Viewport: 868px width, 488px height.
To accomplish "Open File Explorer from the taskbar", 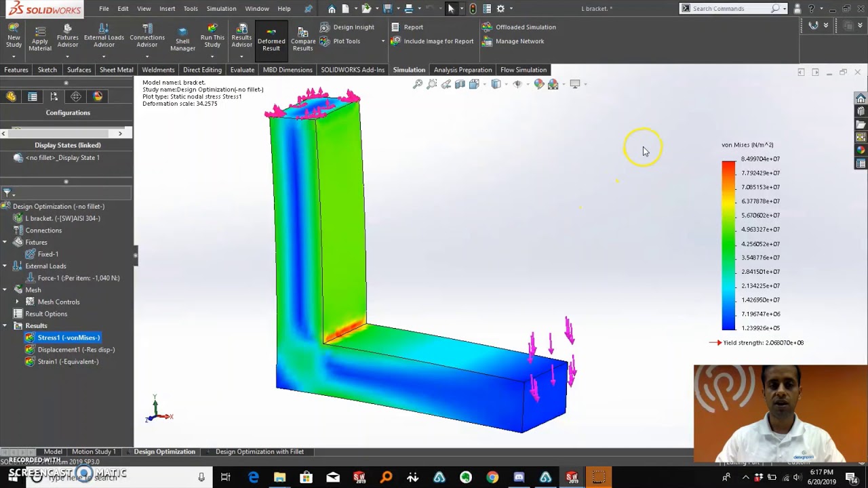I will click(x=279, y=477).
